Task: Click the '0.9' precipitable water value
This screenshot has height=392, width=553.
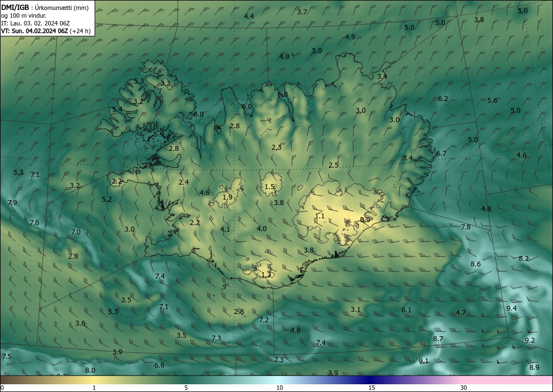Action: coord(365,219)
